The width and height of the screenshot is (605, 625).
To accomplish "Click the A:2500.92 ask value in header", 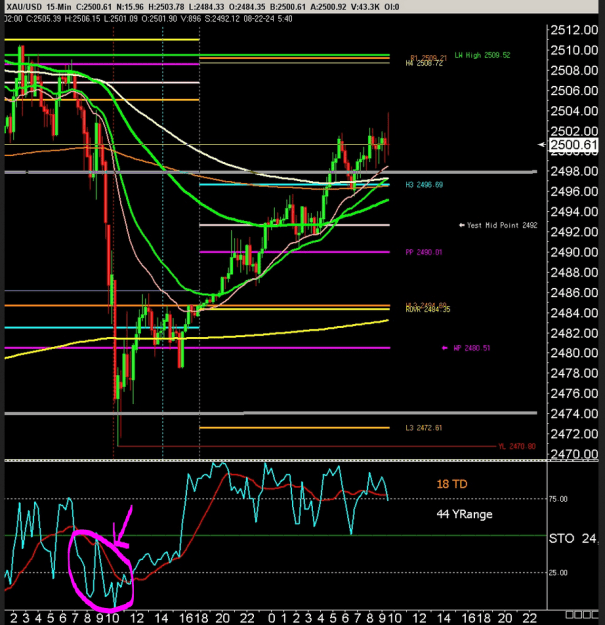I will (x=327, y=7).
